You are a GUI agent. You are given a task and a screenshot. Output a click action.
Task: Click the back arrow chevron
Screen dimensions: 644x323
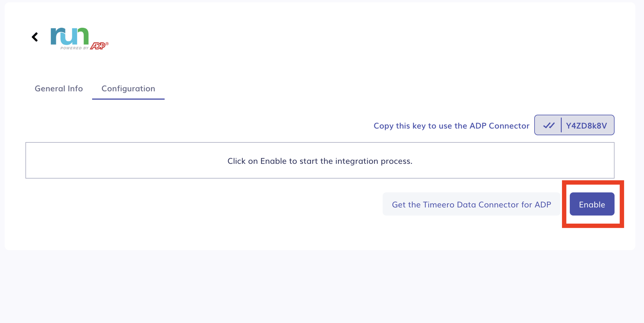point(35,37)
